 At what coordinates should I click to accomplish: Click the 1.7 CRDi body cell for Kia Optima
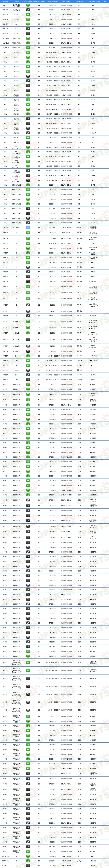(x=79, y=143)
